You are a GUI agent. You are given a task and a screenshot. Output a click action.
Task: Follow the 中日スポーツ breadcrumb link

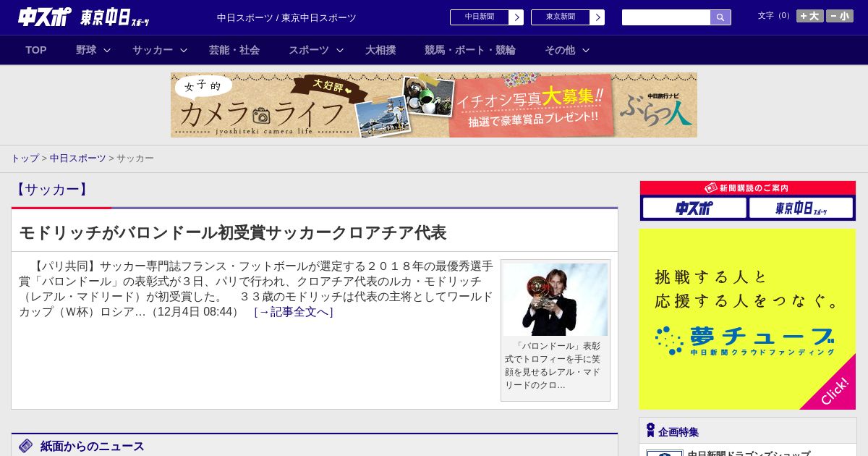click(x=78, y=158)
